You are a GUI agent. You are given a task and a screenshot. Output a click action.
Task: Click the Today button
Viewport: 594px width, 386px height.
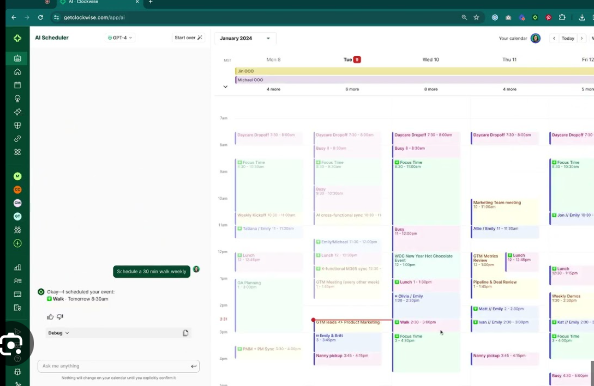point(567,38)
